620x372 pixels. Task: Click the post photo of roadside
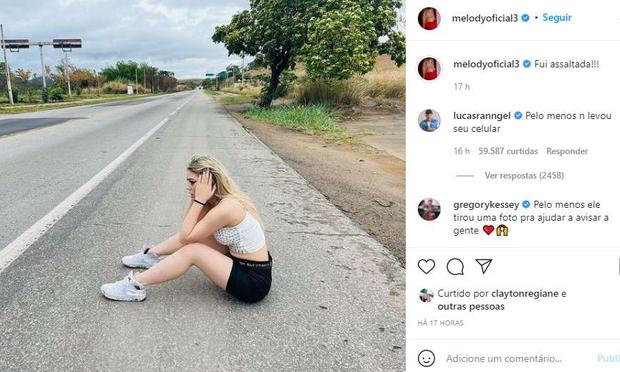coord(202,186)
